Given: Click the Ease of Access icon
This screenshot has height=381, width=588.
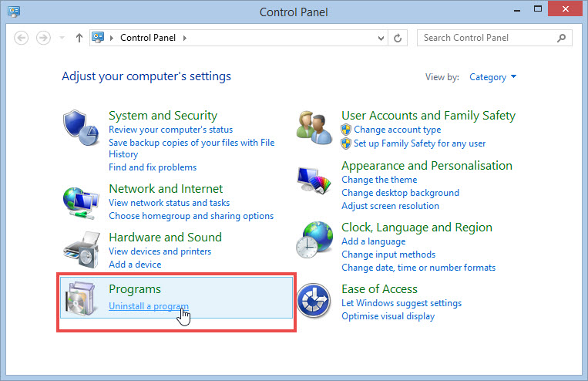Looking at the screenshot, I should pyautogui.click(x=314, y=301).
